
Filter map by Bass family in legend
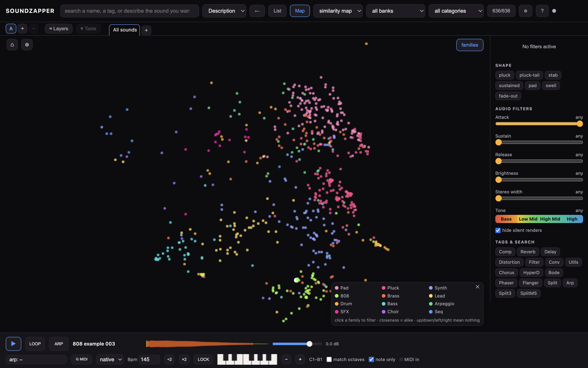tap(390, 304)
